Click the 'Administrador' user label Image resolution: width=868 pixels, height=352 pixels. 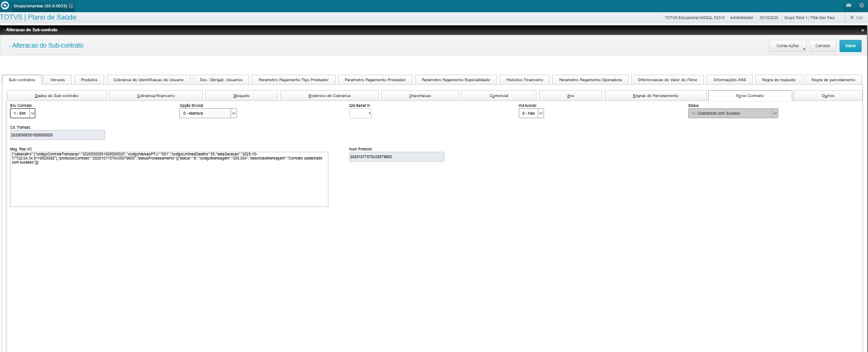coord(742,18)
